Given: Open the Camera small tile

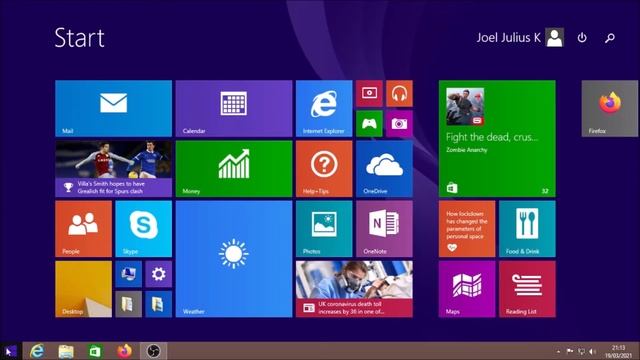Looking at the screenshot, I should (x=399, y=123).
